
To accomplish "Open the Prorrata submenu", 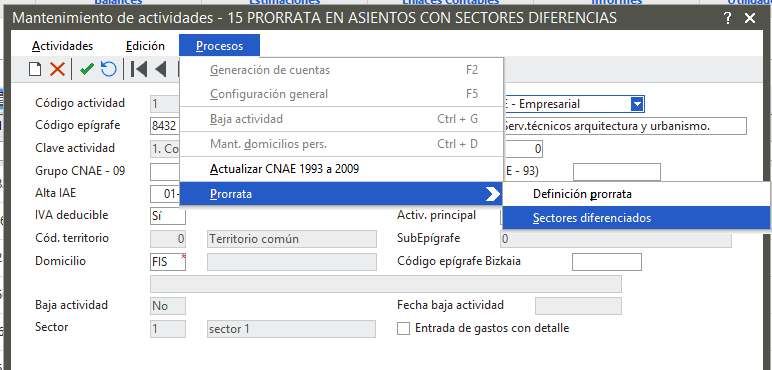I will (x=341, y=194).
